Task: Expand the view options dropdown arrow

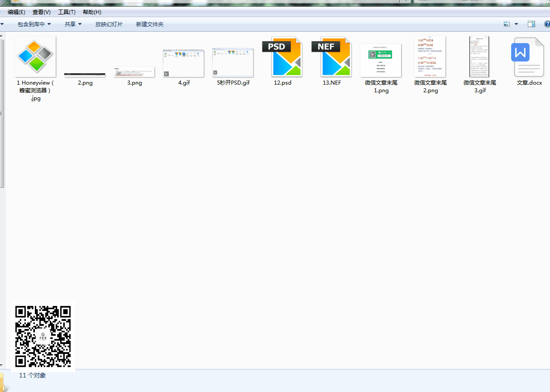Action: (516, 24)
